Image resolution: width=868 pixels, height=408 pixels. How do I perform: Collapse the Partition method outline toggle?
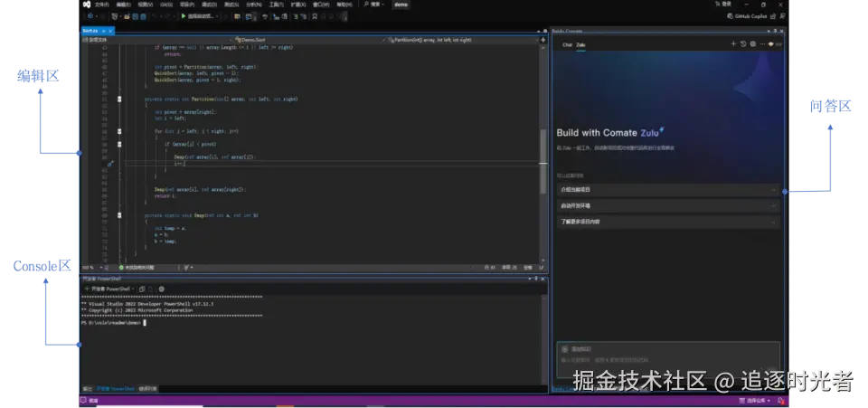point(119,99)
